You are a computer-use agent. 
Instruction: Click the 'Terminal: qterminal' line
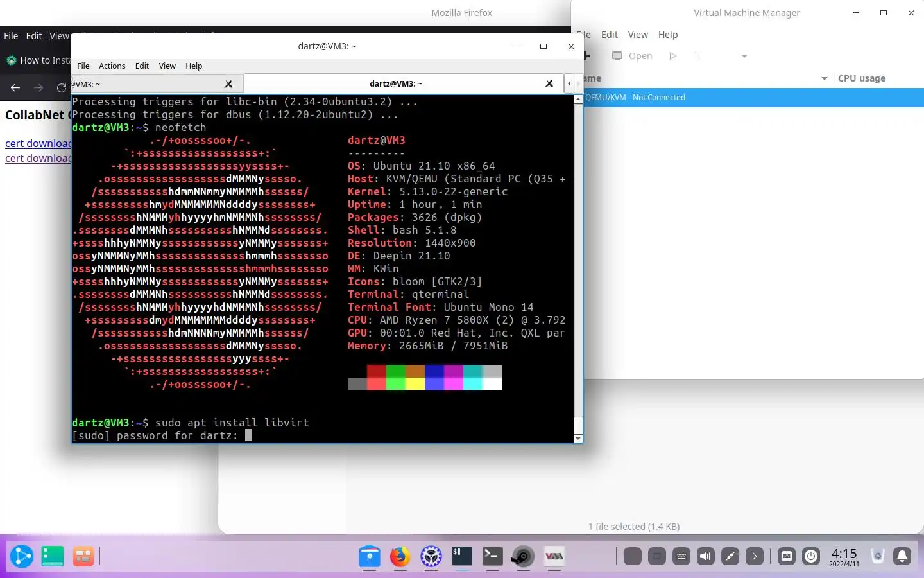click(408, 294)
